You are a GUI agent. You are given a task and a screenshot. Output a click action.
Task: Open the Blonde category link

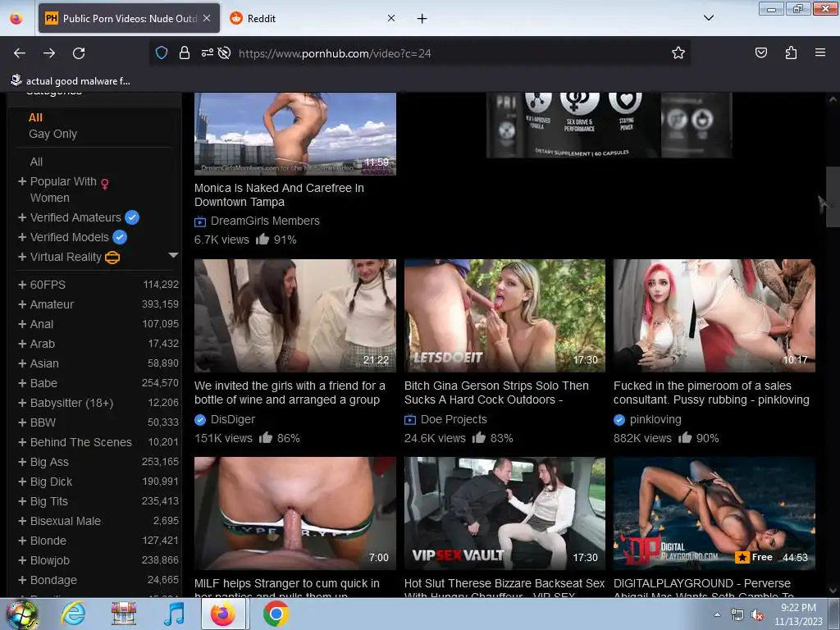tap(48, 541)
